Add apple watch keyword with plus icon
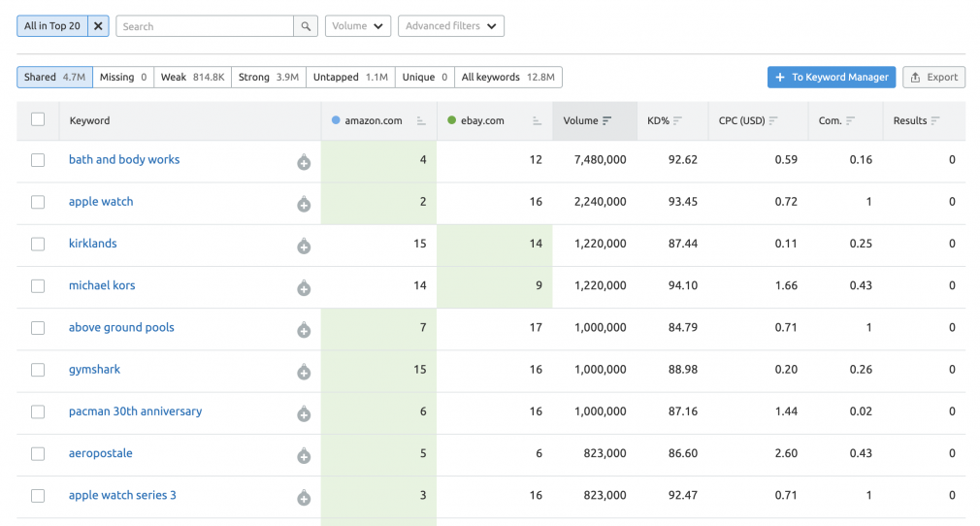 304,205
